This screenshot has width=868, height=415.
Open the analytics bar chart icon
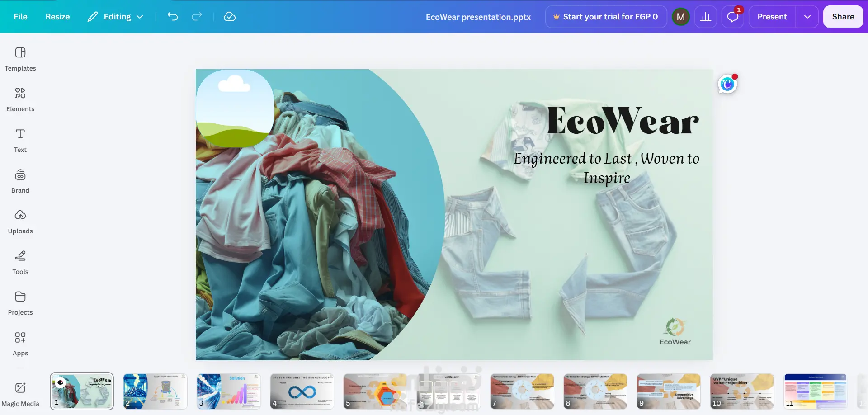[706, 17]
